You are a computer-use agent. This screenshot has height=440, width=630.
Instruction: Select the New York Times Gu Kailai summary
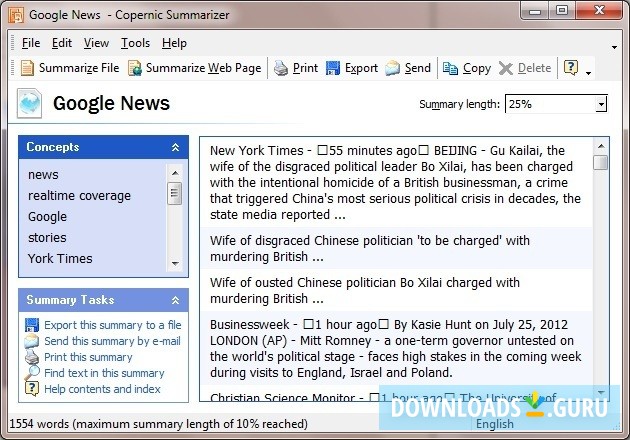point(396,182)
